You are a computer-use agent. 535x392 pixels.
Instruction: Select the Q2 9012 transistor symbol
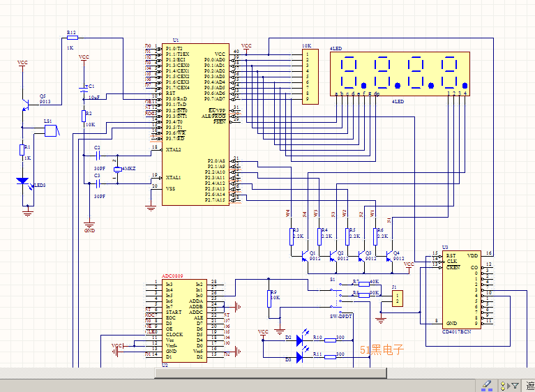coord(333,256)
